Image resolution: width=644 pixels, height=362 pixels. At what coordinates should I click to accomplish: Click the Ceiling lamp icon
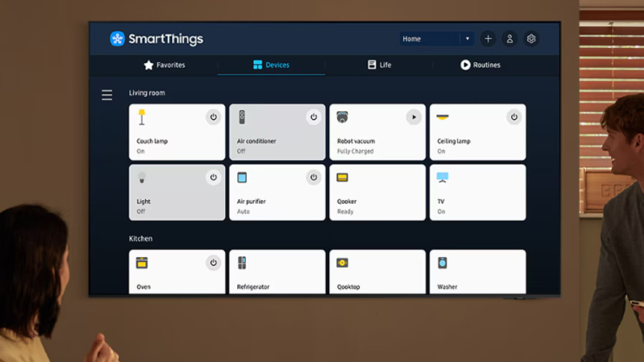(x=442, y=117)
